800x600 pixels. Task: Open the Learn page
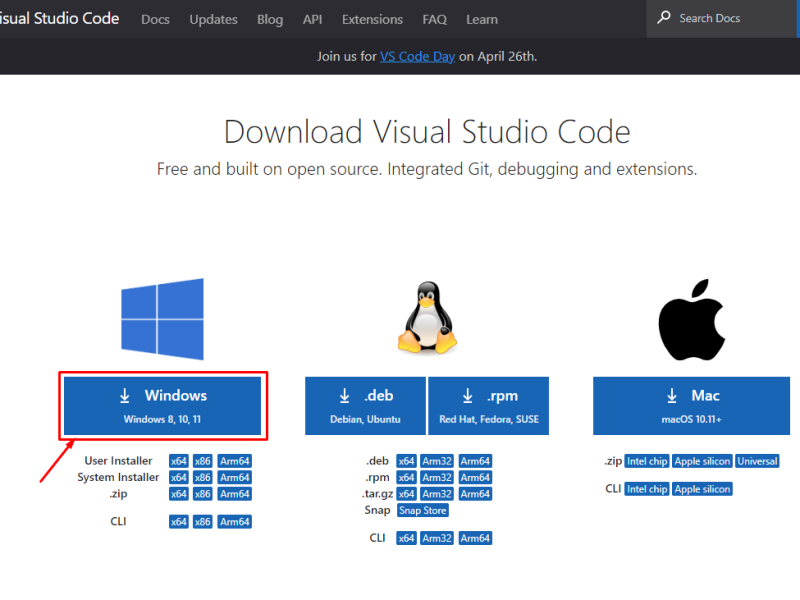(482, 19)
